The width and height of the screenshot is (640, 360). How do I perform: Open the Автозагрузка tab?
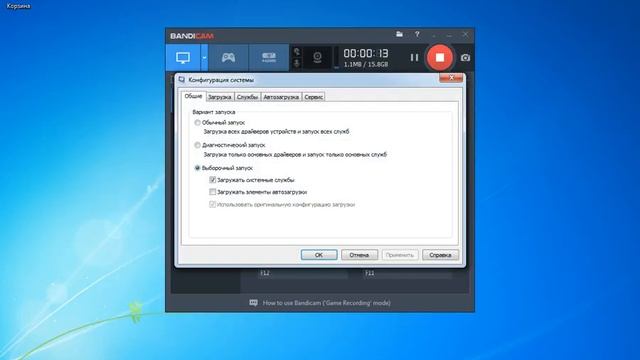[281, 97]
